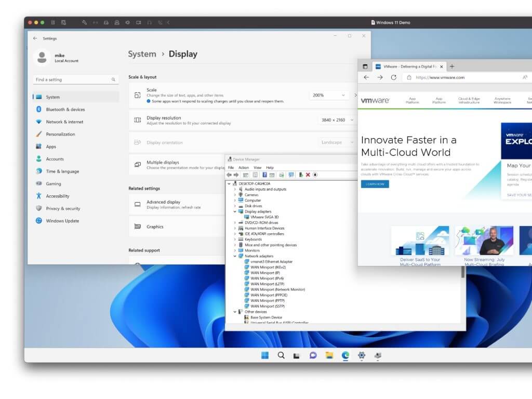Collapse the Display adapters tree node
Image resolution: width=532 pixels, height=399 pixels.
click(235, 211)
